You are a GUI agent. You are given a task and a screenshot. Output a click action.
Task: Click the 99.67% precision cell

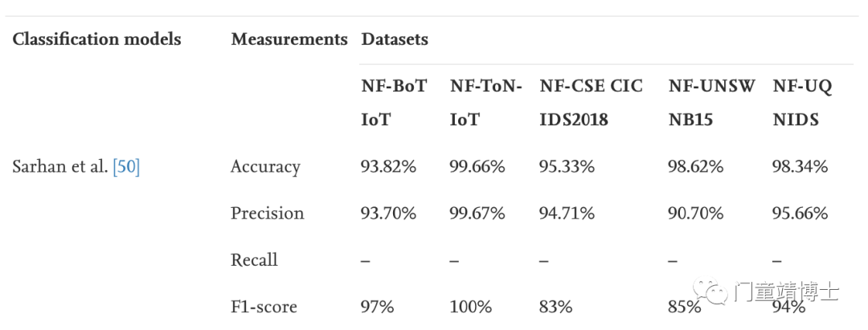tap(477, 214)
